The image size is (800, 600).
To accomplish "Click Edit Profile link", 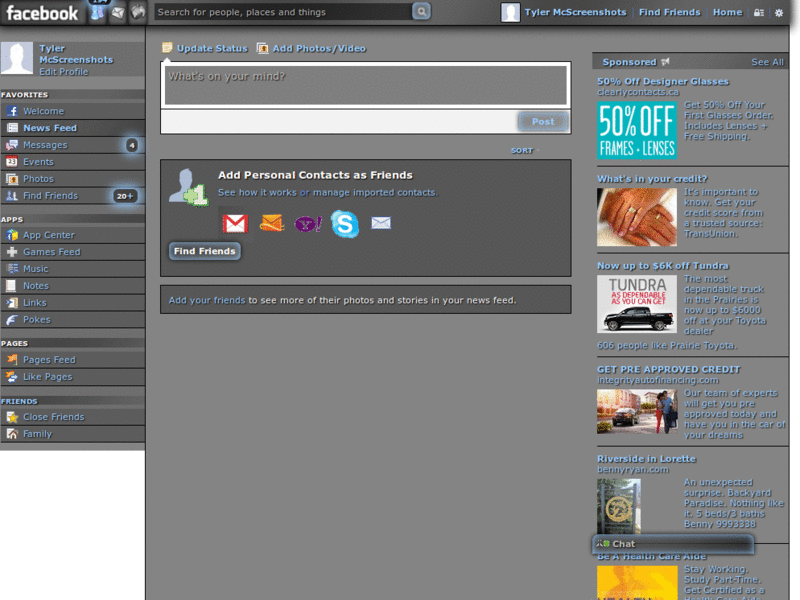I will [64, 72].
